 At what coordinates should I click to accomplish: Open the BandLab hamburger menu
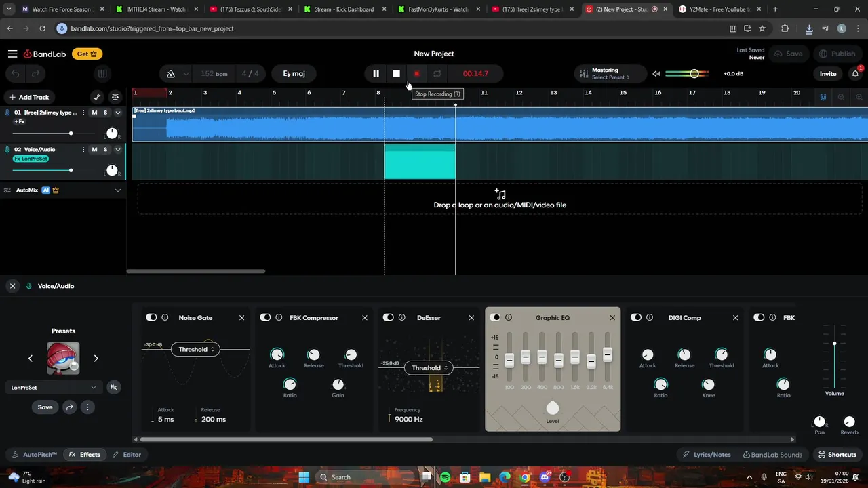[x=12, y=54]
